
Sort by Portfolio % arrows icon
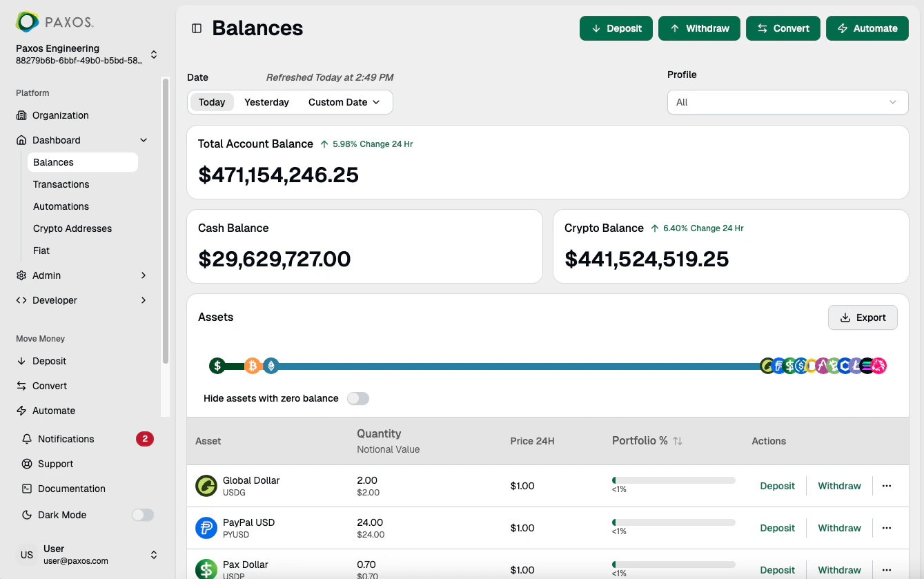click(x=678, y=441)
